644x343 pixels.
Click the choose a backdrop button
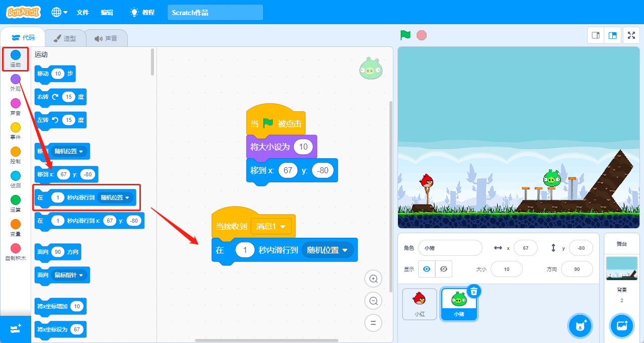(622, 325)
